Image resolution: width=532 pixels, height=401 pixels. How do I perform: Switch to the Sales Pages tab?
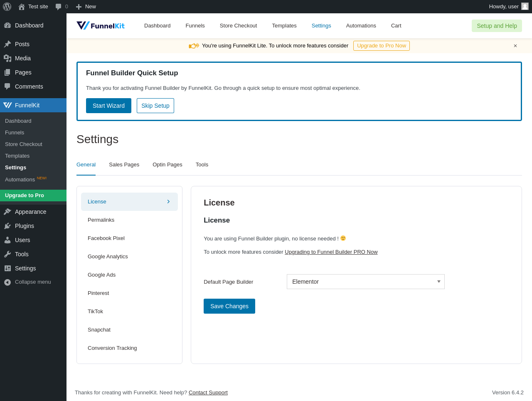pos(124,165)
